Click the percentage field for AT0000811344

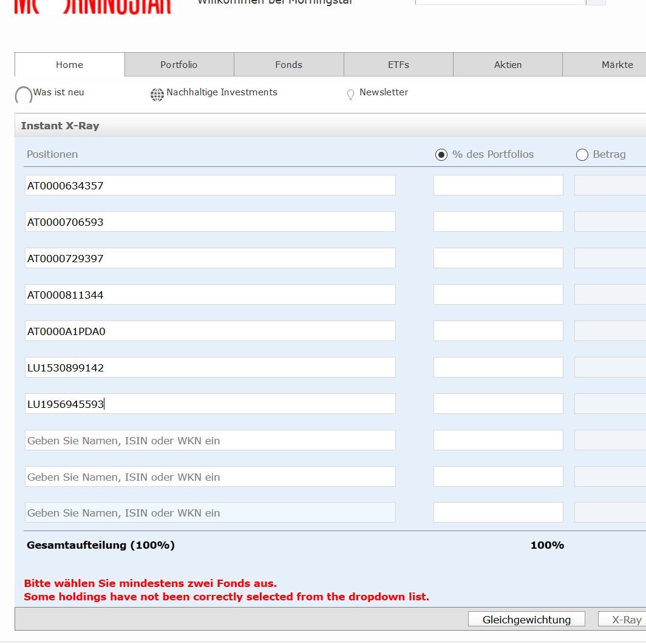(x=498, y=294)
